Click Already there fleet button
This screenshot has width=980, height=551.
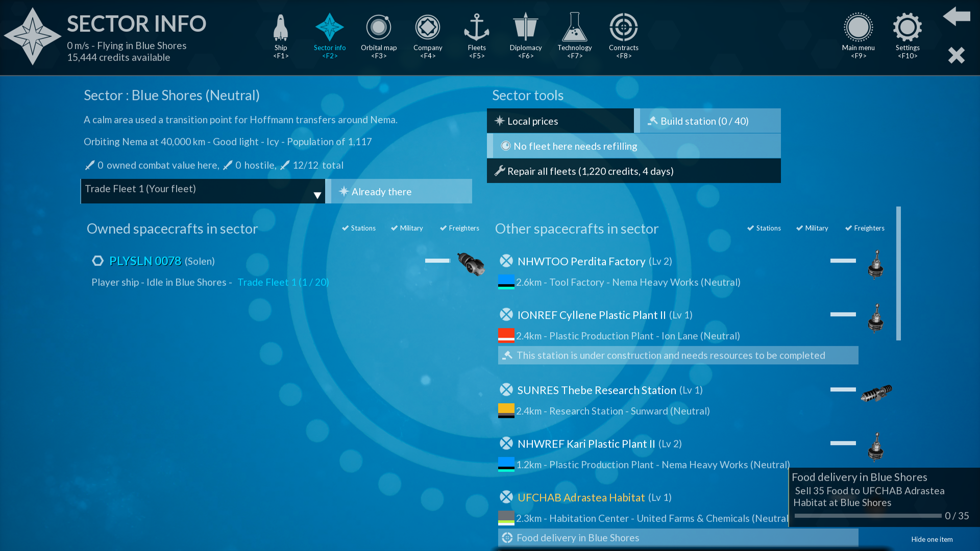tap(397, 191)
